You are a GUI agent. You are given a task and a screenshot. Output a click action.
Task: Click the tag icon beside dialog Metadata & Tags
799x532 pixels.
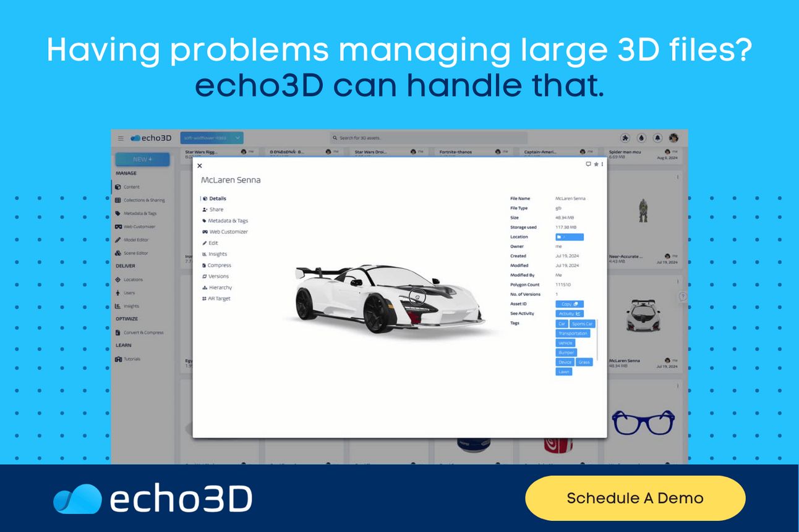(x=204, y=221)
